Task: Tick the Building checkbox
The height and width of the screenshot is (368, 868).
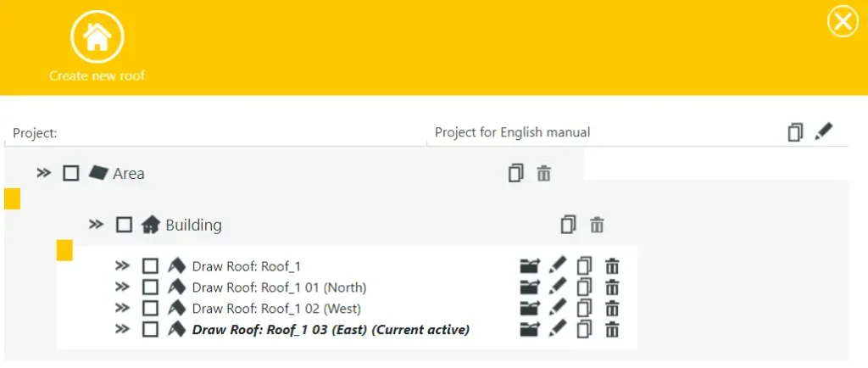Action: (x=124, y=225)
